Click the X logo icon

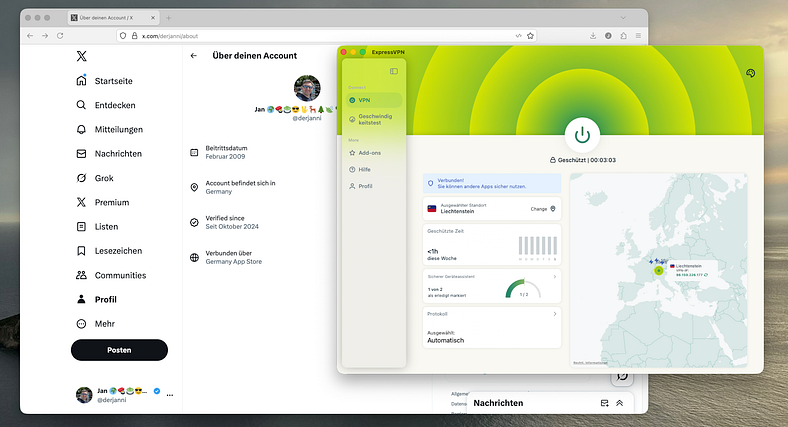click(x=81, y=57)
